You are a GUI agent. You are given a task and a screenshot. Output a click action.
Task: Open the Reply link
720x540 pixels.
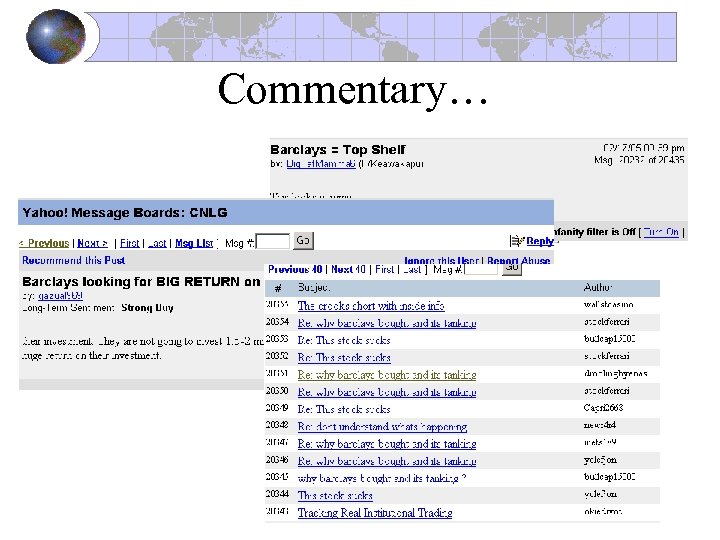[x=540, y=241]
